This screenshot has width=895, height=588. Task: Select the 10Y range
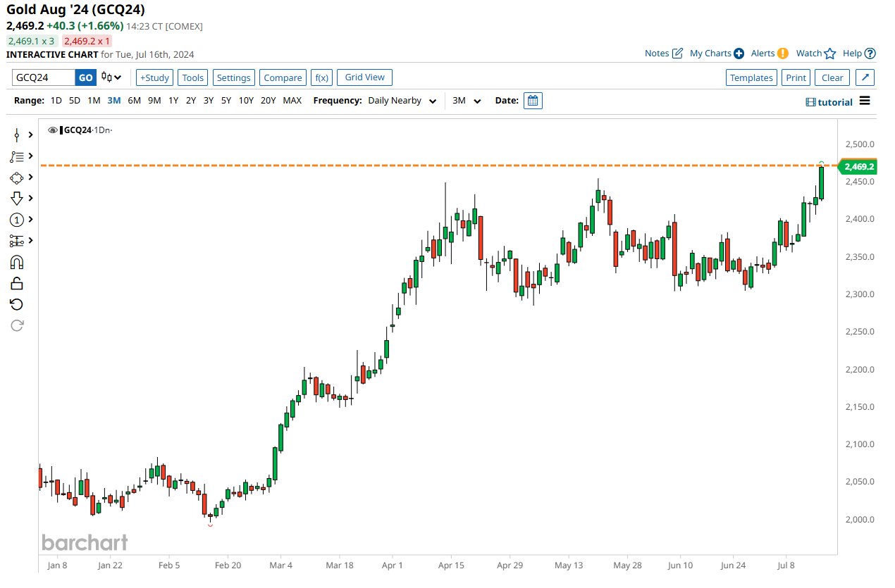coord(246,101)
